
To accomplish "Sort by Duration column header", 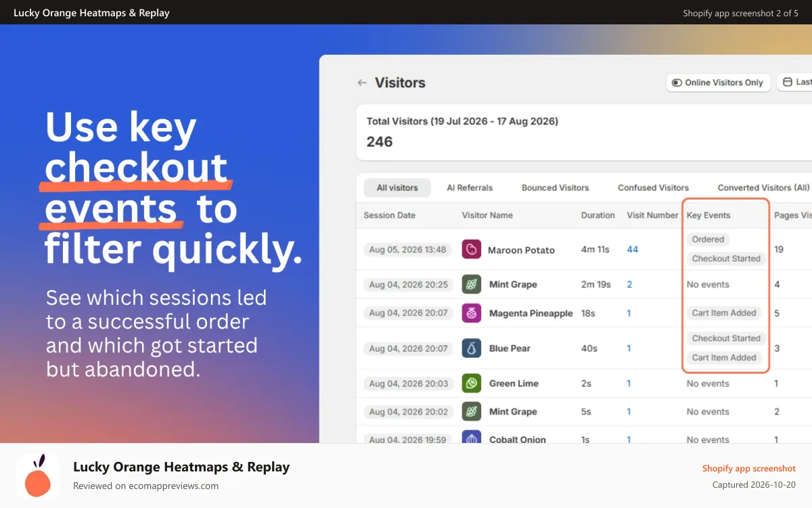I will [597, 215].
